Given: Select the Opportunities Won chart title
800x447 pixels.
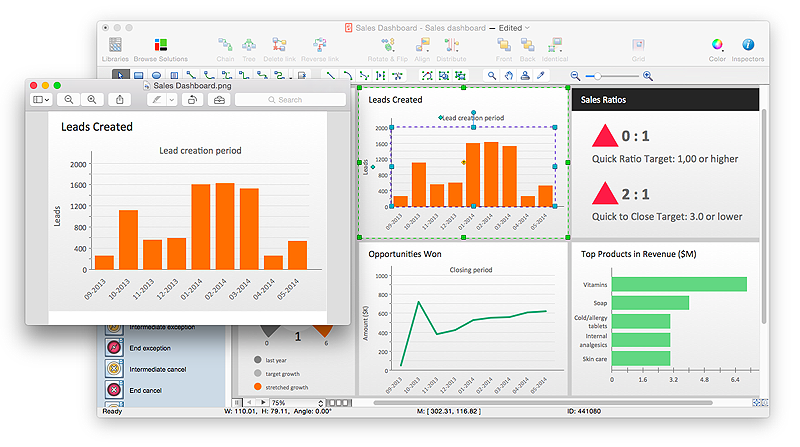Looking at the screenshot, I should (x=405, y=254).
